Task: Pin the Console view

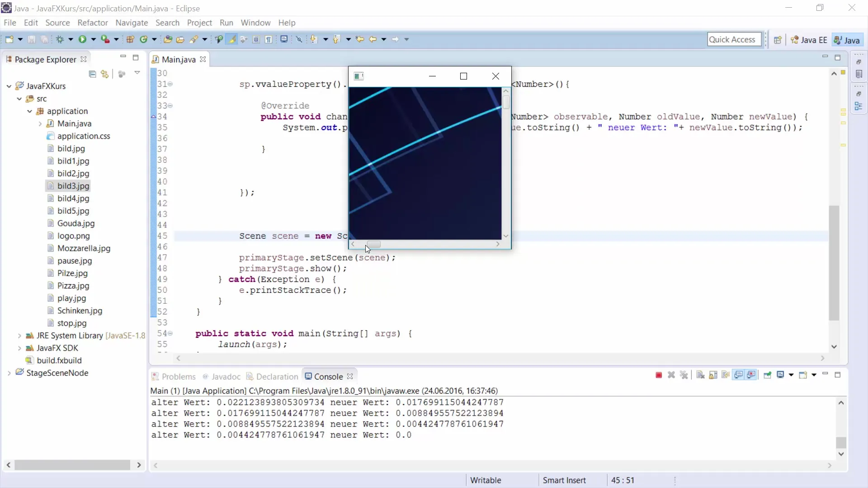Action: tap(767, 375)
